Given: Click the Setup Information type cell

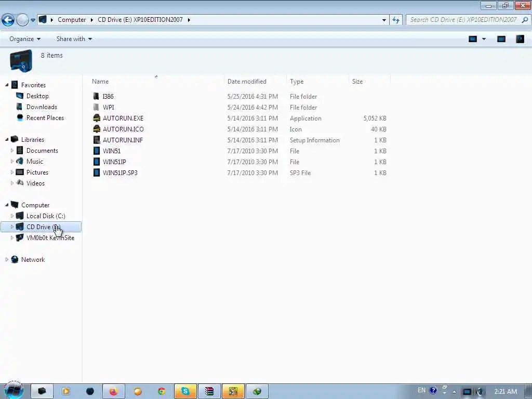Looking at the screenshot, I should 314,140.
